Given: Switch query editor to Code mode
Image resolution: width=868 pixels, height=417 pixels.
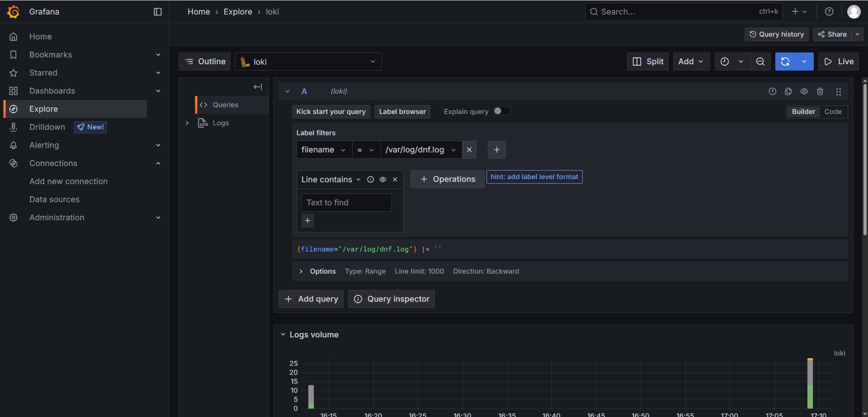Looking at the screenshot, I should click(x=833, y=112).
